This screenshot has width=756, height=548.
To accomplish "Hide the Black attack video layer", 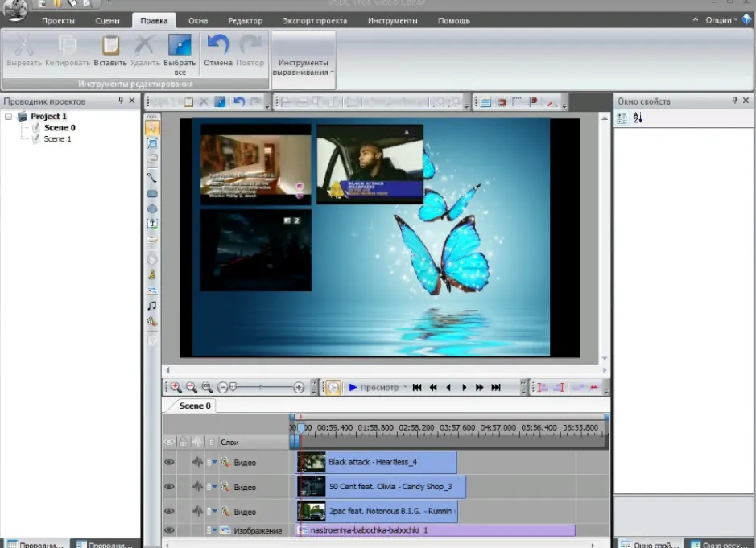I will (x=169, y=462).
